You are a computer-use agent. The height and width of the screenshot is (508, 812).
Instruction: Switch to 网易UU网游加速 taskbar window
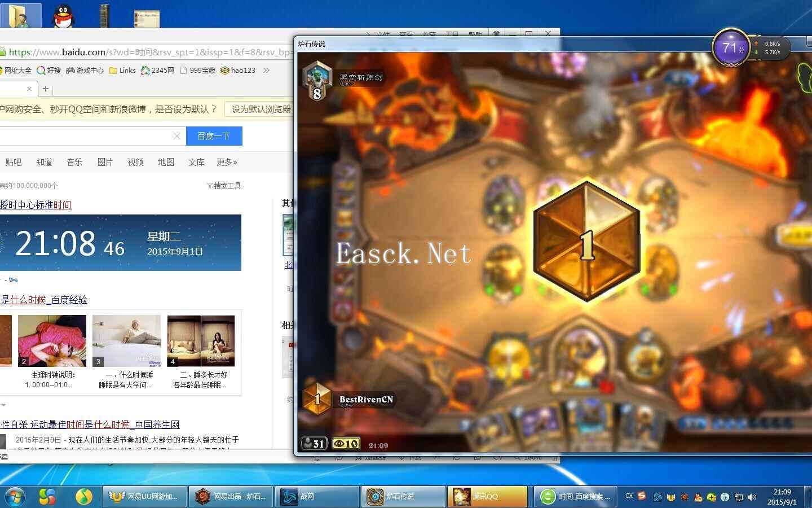pos(144,497)
